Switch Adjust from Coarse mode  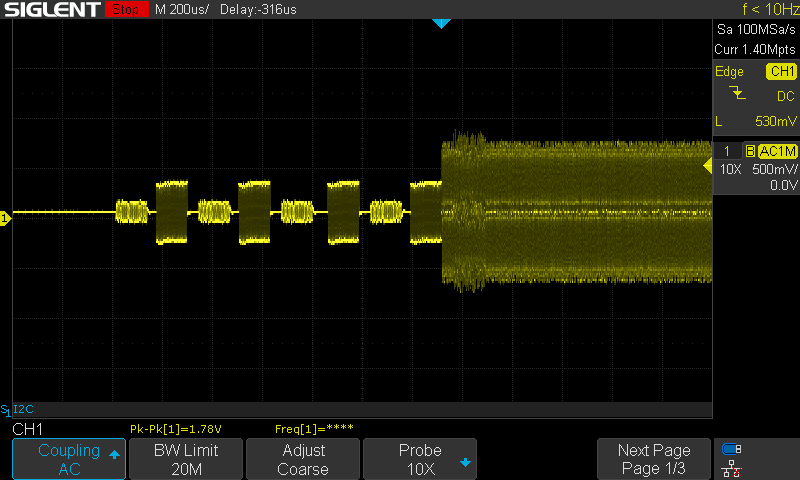click(x=303, y=459)
